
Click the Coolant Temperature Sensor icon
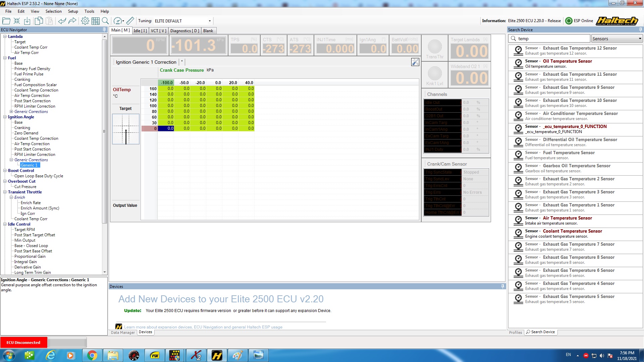(519, 234)
